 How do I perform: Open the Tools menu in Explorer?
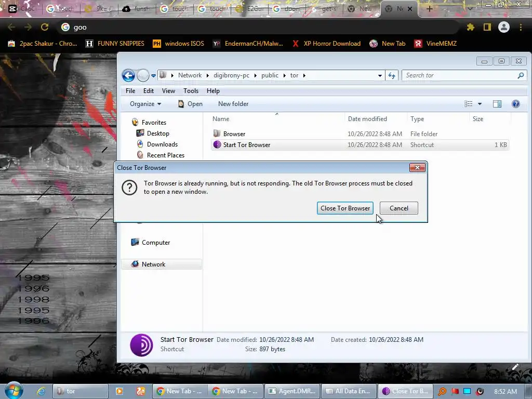click(x=191, y=91)
